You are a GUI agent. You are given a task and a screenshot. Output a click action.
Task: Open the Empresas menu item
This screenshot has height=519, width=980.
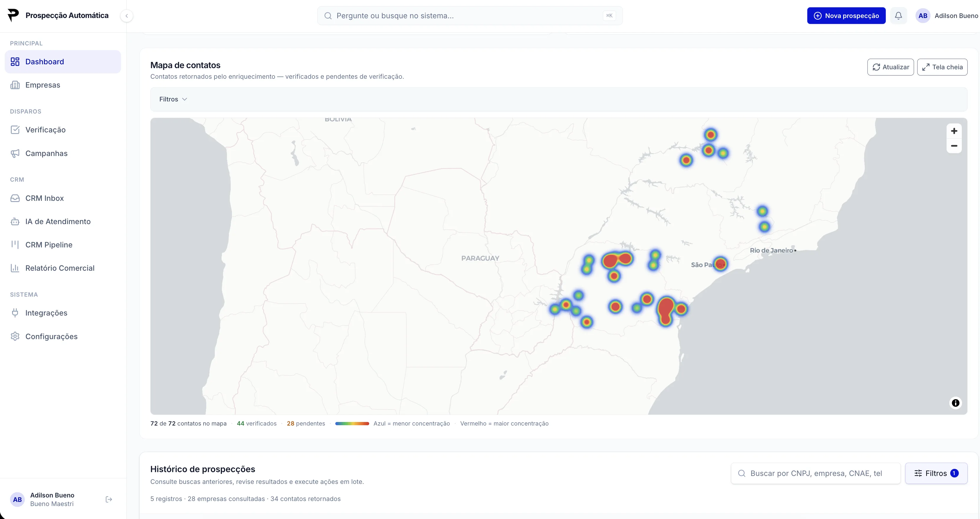tap(63, 85)
